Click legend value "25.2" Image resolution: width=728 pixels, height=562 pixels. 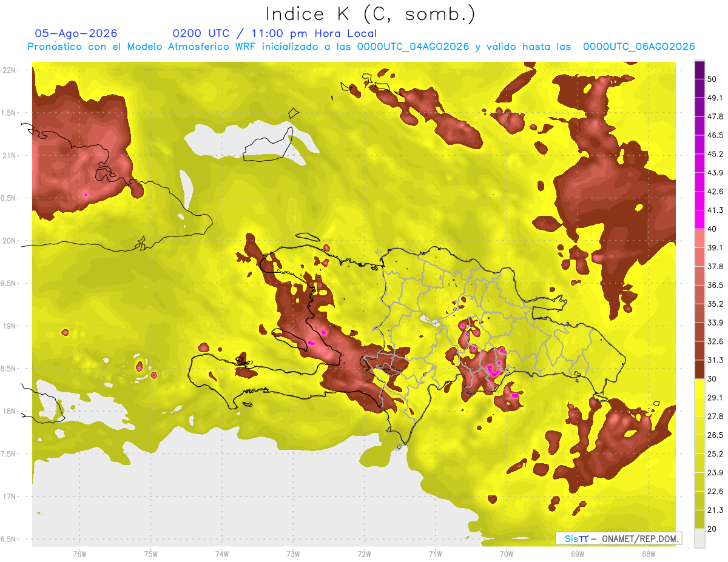[x=715, y=454]
